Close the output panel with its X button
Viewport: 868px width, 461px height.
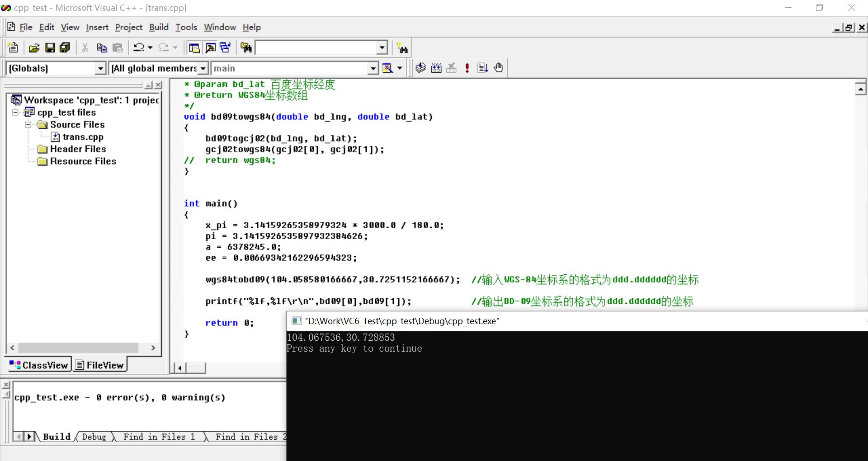(6, 385)
